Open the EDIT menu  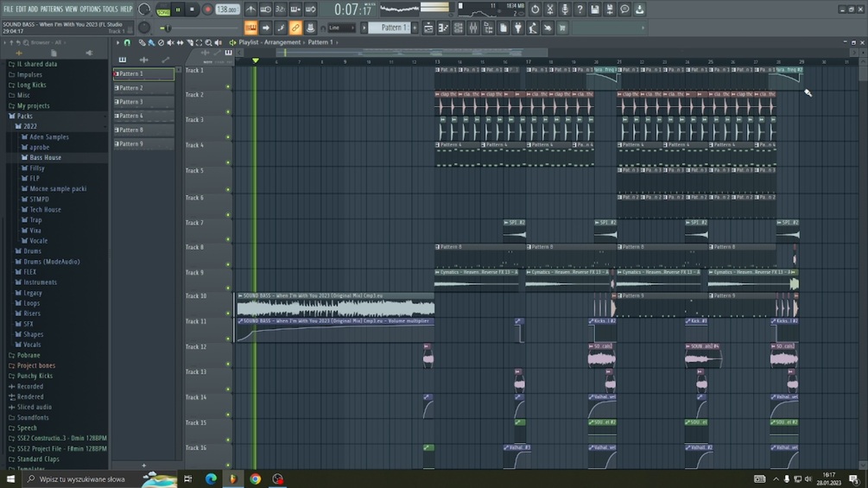[21, 9]
